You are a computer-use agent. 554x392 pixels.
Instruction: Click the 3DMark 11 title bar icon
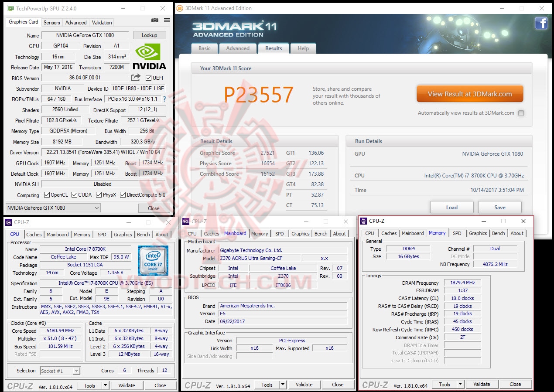[180, 8]
